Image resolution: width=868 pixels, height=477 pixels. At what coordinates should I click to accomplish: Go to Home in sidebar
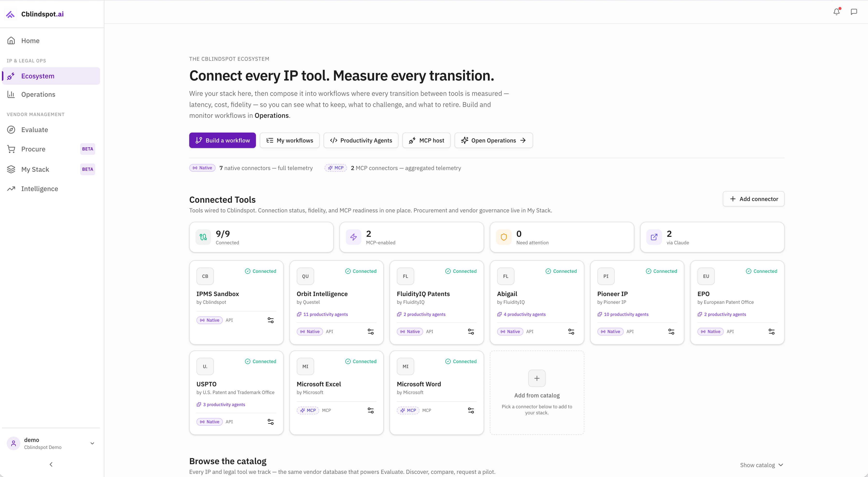click(x=51, y=41)
